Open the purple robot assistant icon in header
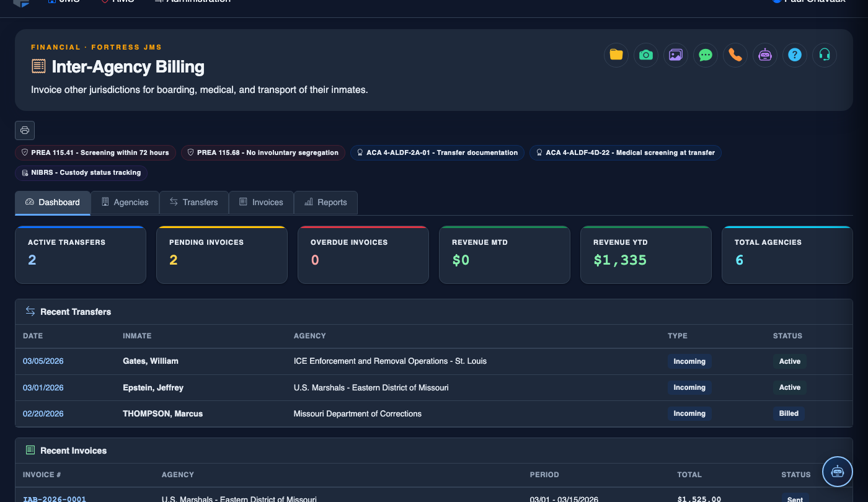 click(765, 55)
